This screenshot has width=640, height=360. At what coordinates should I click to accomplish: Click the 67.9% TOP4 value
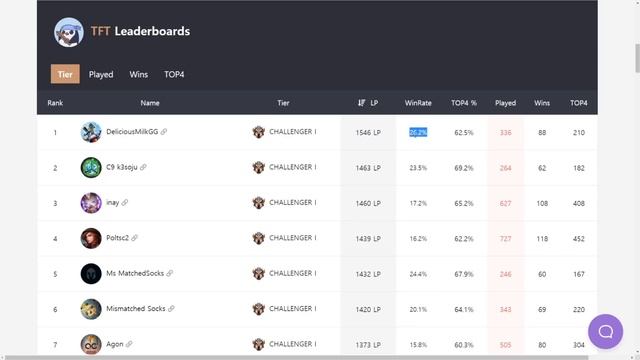tap(464, 274)
